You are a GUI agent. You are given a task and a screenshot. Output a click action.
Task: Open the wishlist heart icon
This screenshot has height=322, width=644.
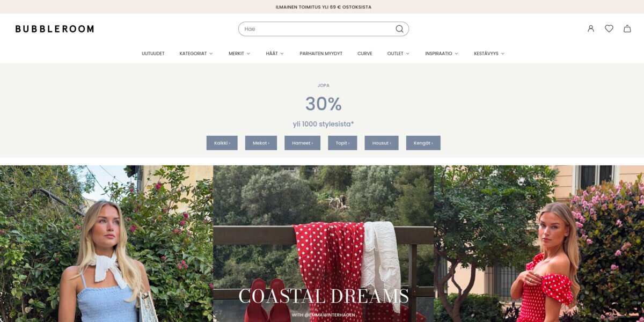[609, 28]
